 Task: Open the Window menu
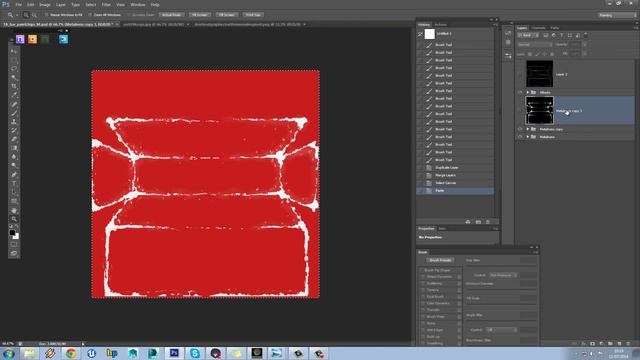tap(138, 4)
